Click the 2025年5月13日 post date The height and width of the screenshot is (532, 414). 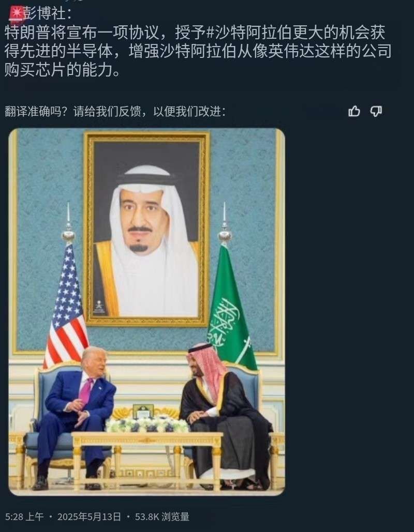pyautogui.click(x=90, y=516)
